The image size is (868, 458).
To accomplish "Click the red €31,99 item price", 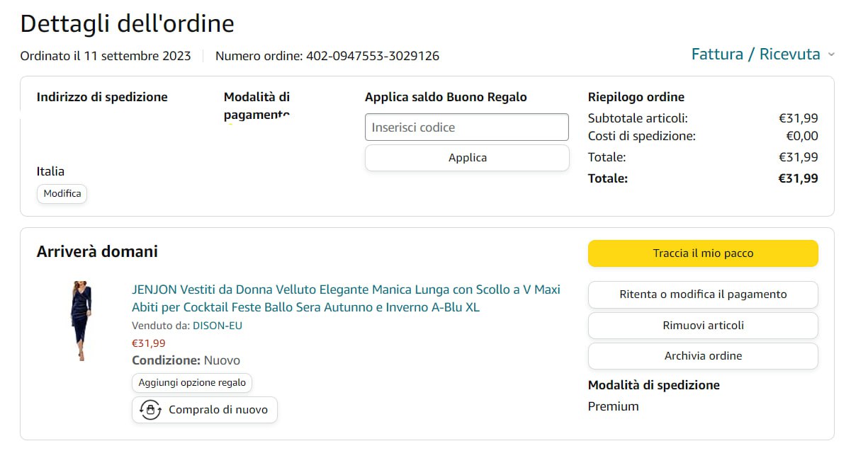I will point(149,343).
